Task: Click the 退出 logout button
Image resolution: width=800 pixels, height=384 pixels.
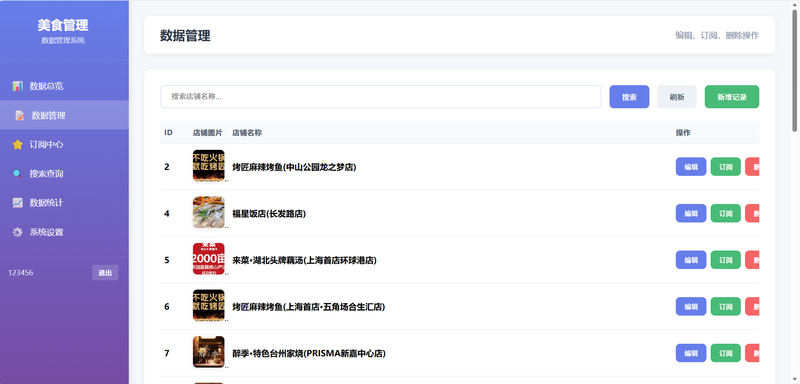Action: [105, 273]
